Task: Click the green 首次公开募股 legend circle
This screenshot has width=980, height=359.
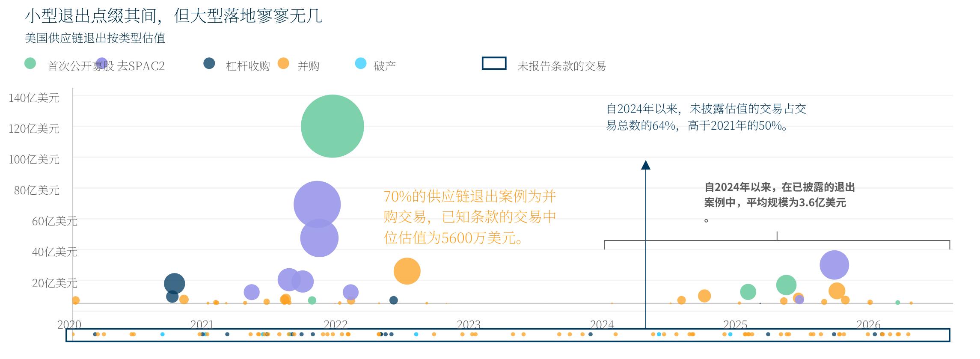Action: coord(30,63)
